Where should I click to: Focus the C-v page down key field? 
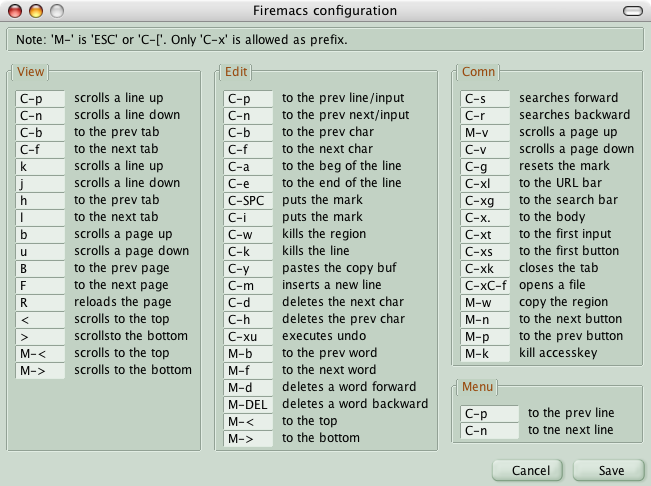(485, 150)
